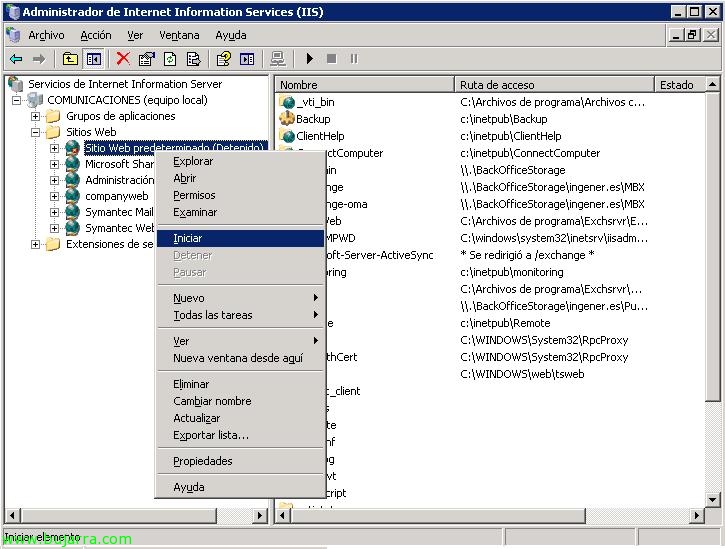Viewport: 725px width, 549px height.
Task: Click the companyweb site globe icon
Action: 73,196
